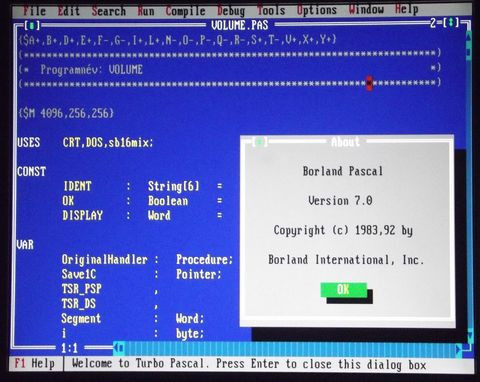This screenshot has height=382, width=480.
Task: Click the 1:1 cursor position indicator
Action: pos(70,348)
